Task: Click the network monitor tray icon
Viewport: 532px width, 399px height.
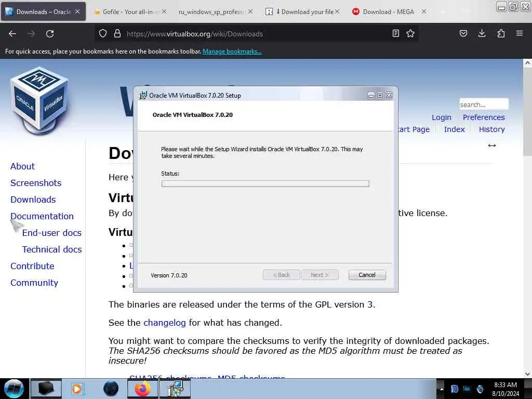Action: click(467, 389)
